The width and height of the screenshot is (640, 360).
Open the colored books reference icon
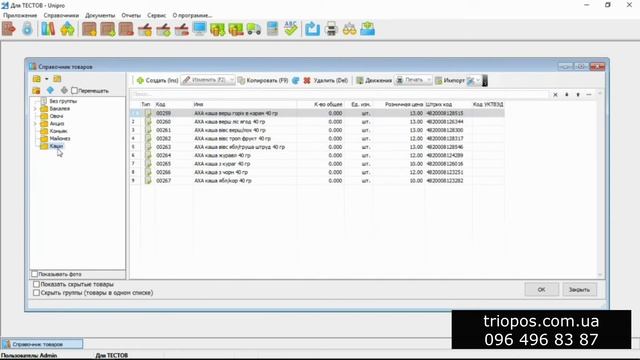48,29
